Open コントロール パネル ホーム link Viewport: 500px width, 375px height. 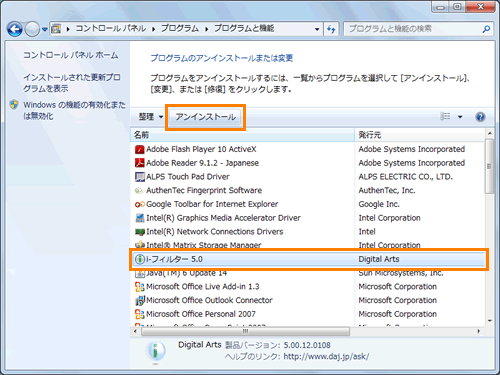click(x=70, y=55)
